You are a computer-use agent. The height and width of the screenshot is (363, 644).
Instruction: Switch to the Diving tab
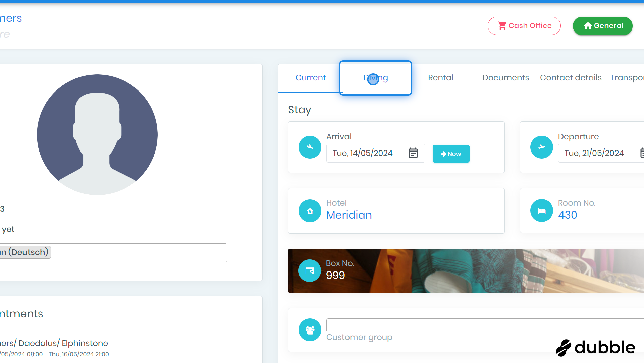coord(375,78)
